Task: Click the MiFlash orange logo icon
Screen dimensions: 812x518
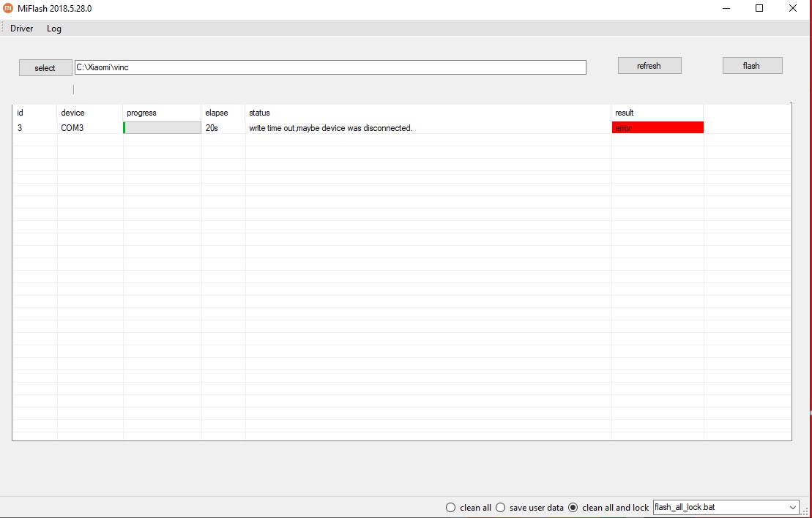Action: coord(8,8)
